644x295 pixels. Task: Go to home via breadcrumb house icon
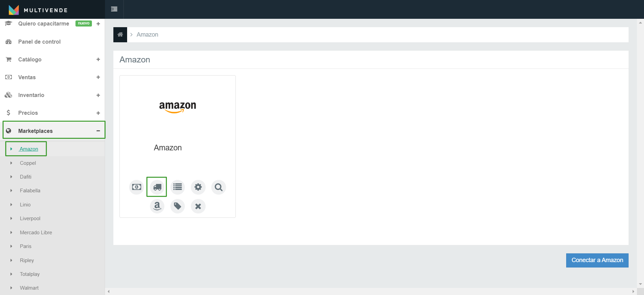click(x=120, y=35)
